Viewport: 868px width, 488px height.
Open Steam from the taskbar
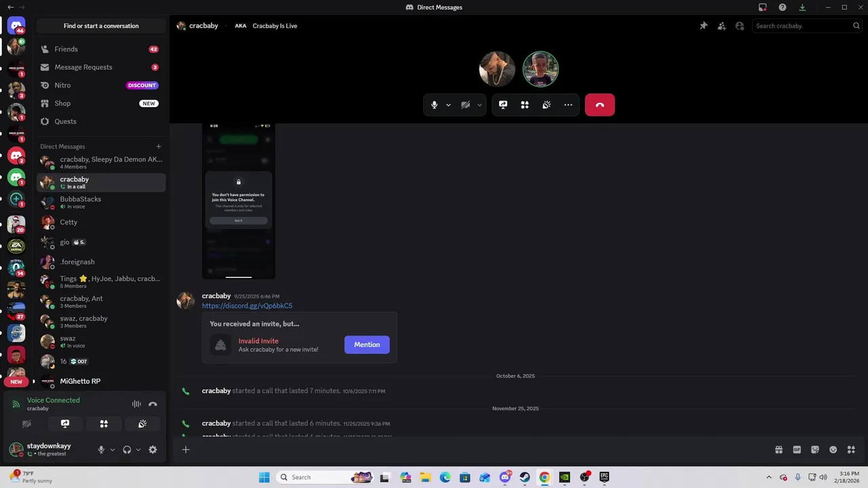click(525, 477)
